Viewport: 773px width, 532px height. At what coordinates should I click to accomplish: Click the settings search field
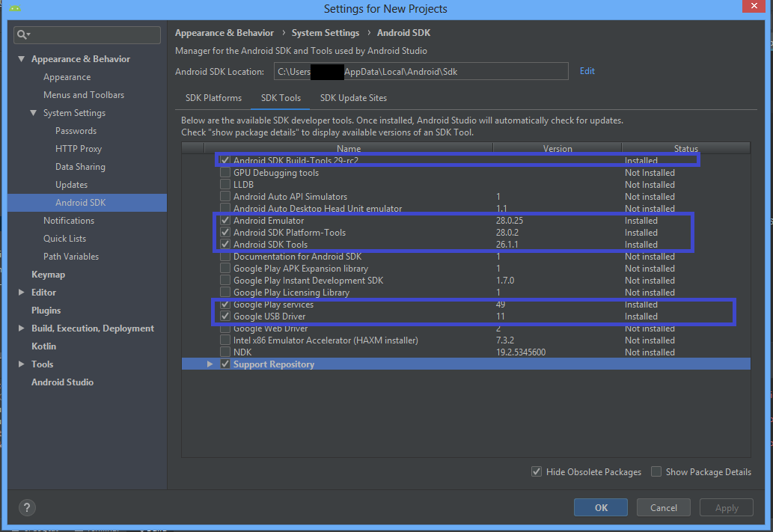88,34
